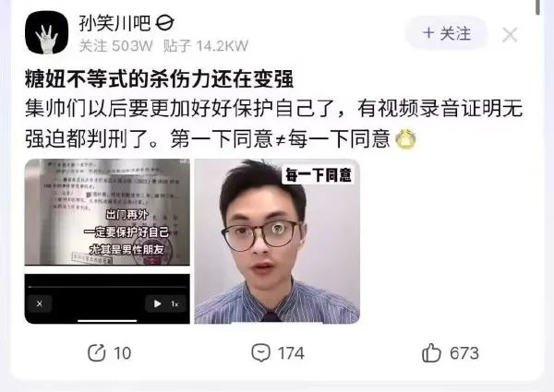Open the comments bubble icon showing 174

coord(260,352)
